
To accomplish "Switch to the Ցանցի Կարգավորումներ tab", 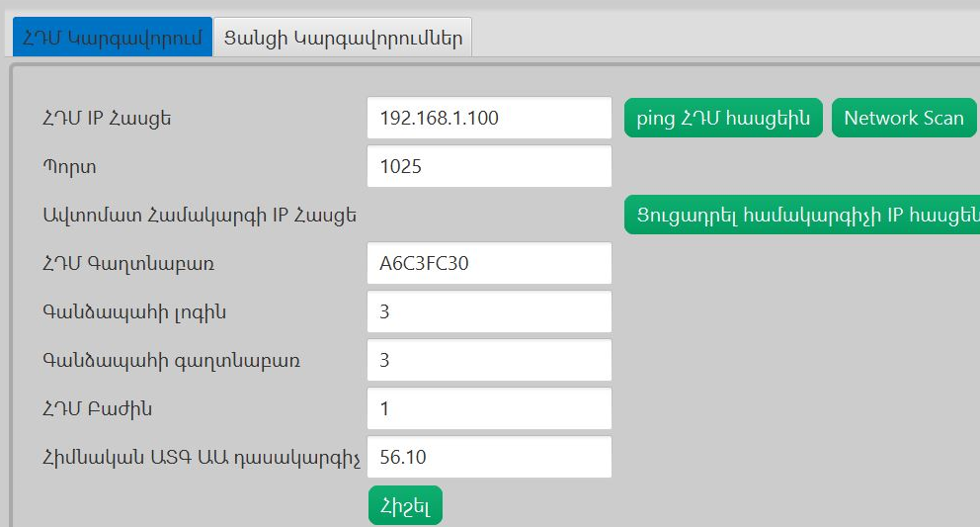I will tap(343, 39).
